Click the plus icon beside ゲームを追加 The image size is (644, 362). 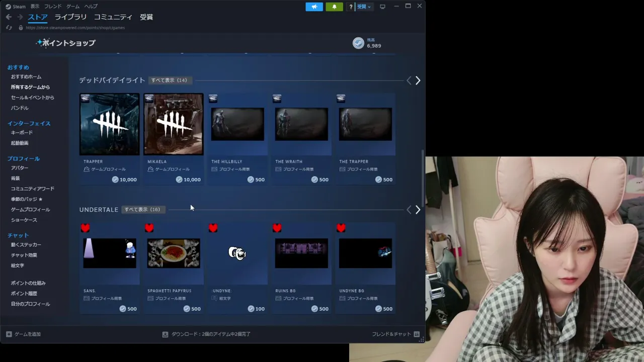pyautogui.click(x=9, y=334)
